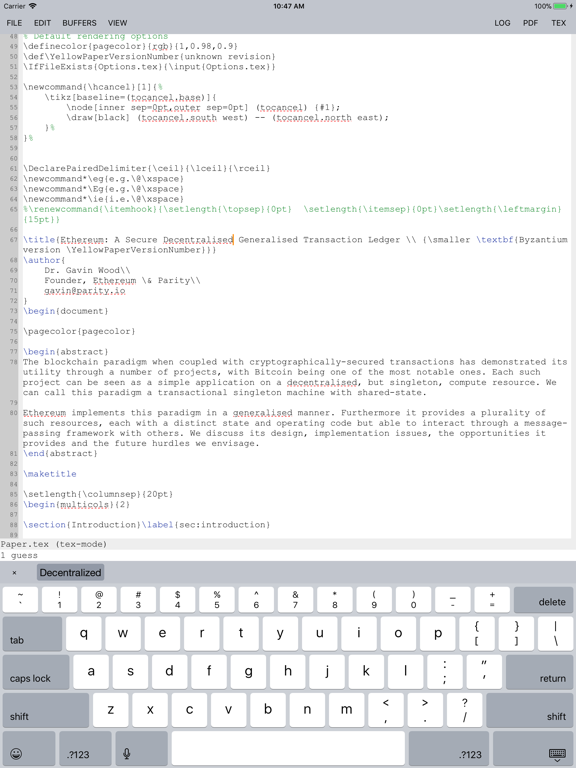The width and height of the screenshot is (576, 768).
Task: Click the gavin@parity.io email text
Action: (84, 291)
